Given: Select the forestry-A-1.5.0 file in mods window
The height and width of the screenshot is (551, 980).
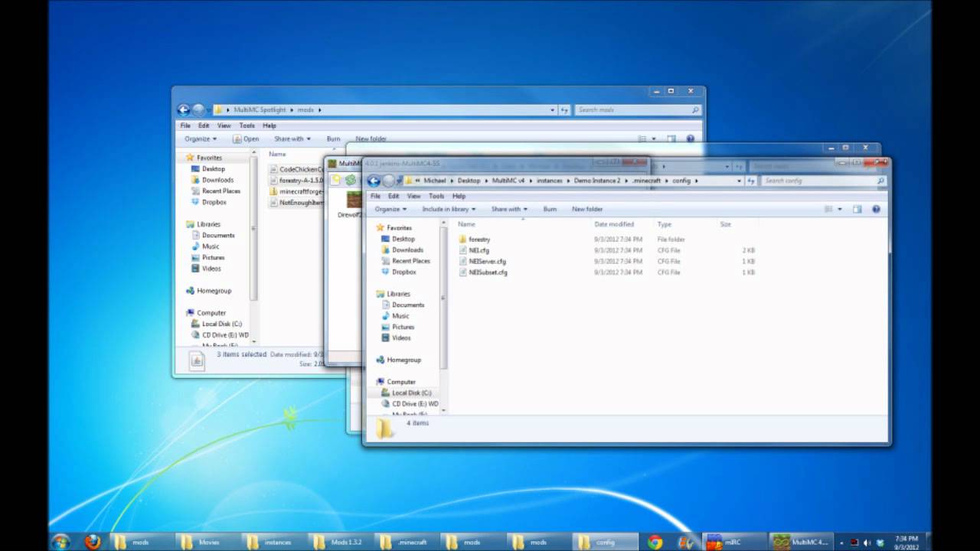Looking at the screenshot, I should [296, 181].
